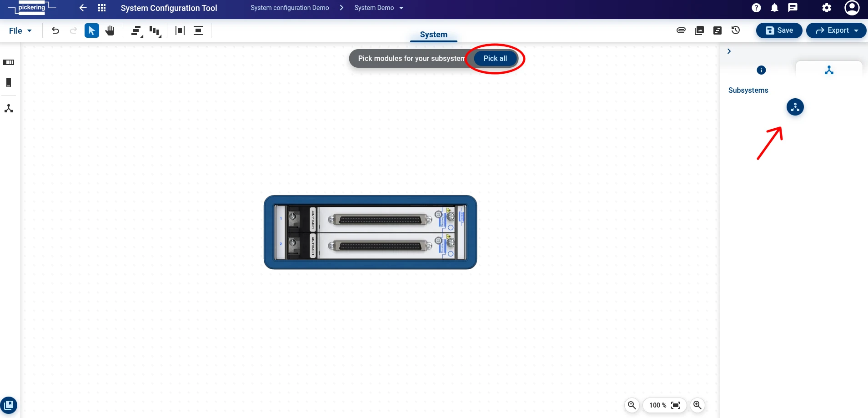Open System configuration Demo breadcrumb
The height and width of the screenshot is (418, 868).
[x=290, y=8]
